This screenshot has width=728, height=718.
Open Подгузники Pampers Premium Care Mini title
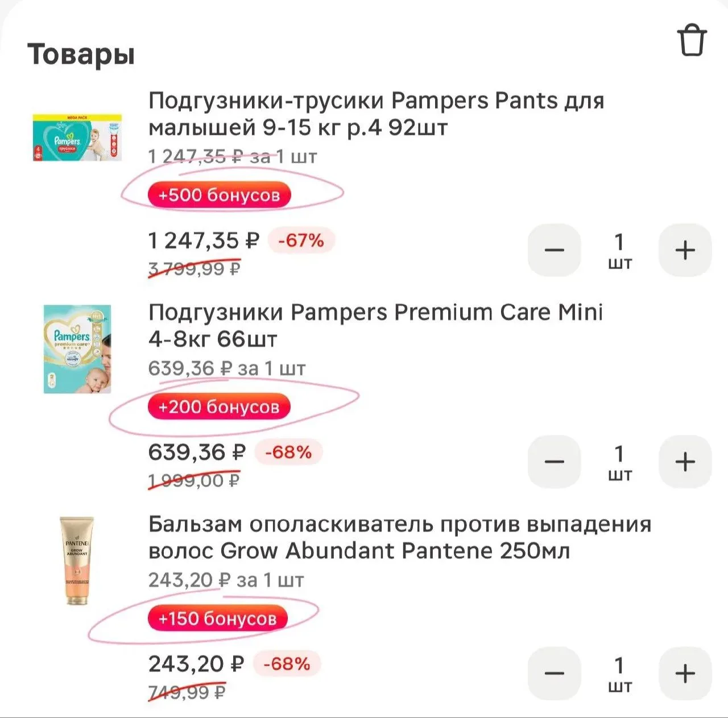point(375,325)
